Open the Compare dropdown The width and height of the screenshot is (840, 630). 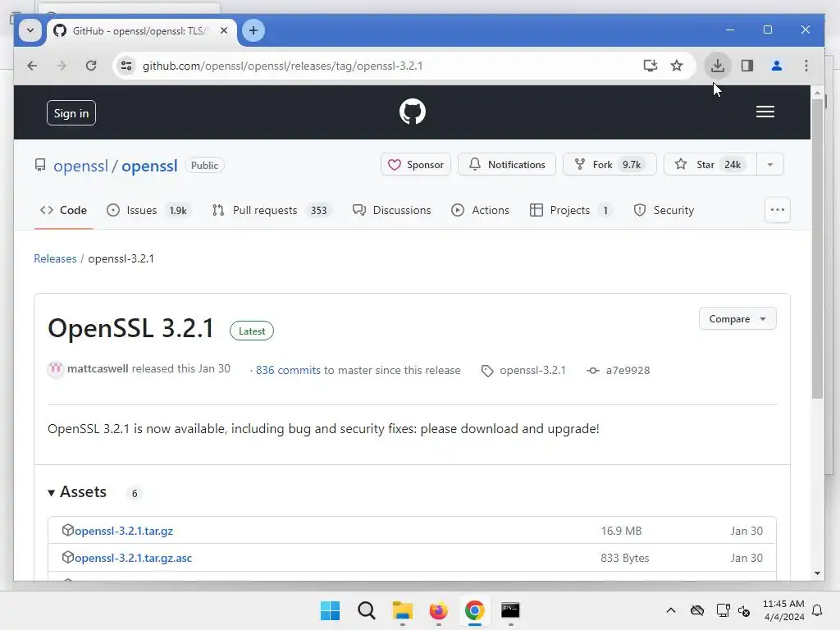tap(737, 319)
